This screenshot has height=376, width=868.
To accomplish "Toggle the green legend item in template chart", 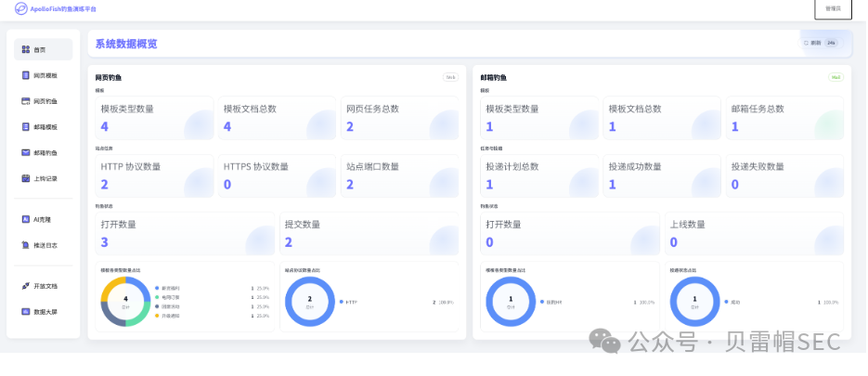I will 168,297.
